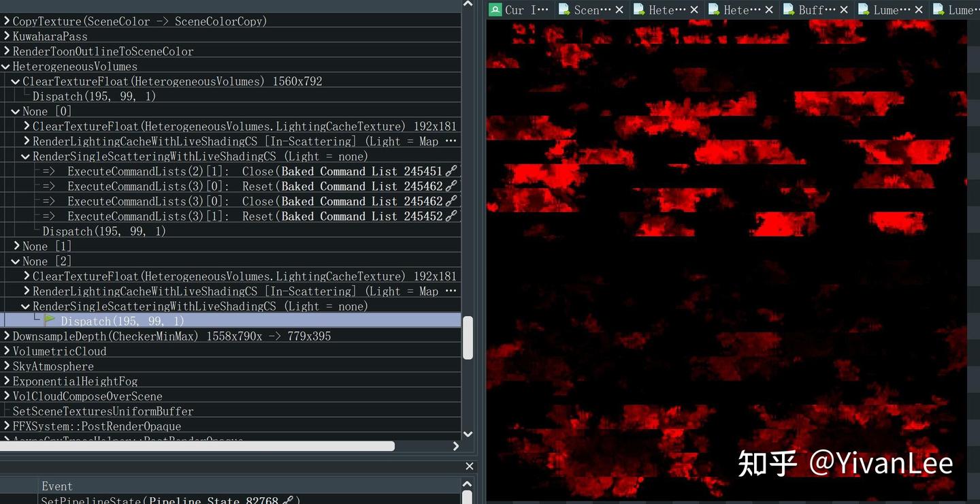The height and width of the screenshot is (504, 980).
Task: Click the magnifier icon on the Current texture tab
Action: click(x=495, y=10)
